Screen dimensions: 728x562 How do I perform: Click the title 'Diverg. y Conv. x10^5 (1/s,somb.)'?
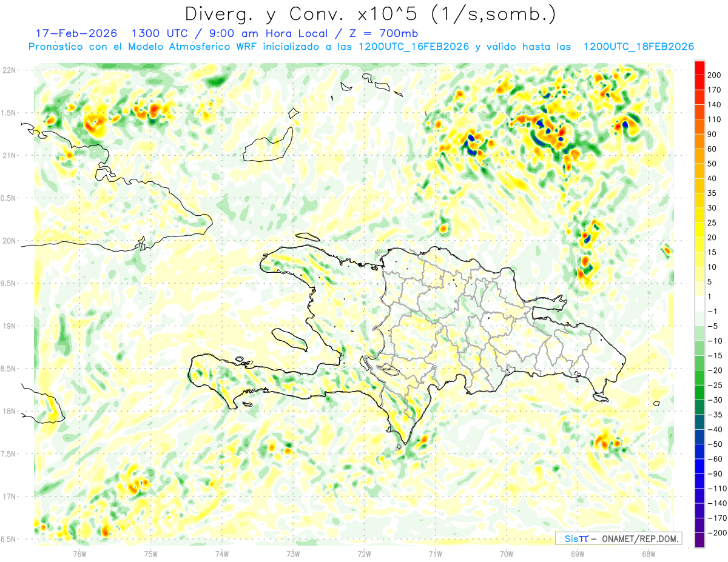pos(370,14)
